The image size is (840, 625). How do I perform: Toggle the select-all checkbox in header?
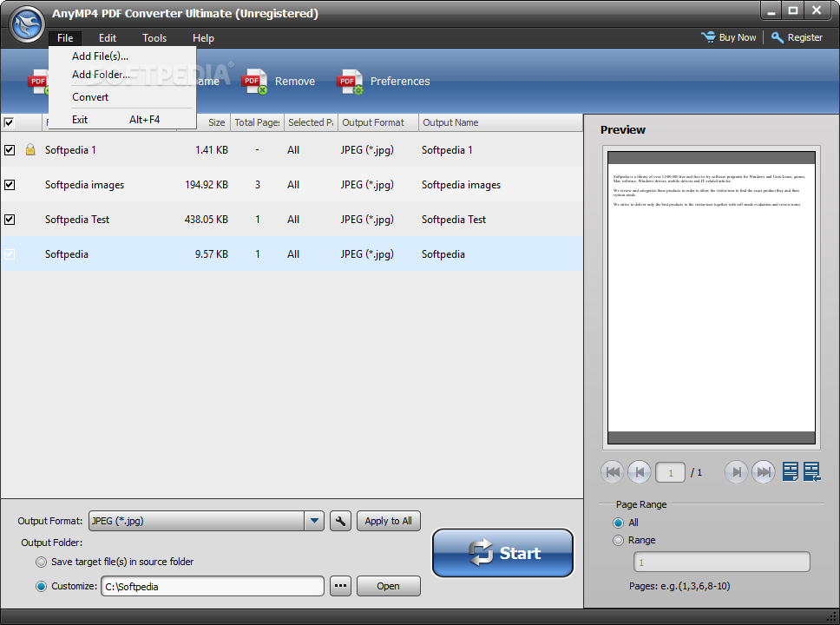pos(9,122)
